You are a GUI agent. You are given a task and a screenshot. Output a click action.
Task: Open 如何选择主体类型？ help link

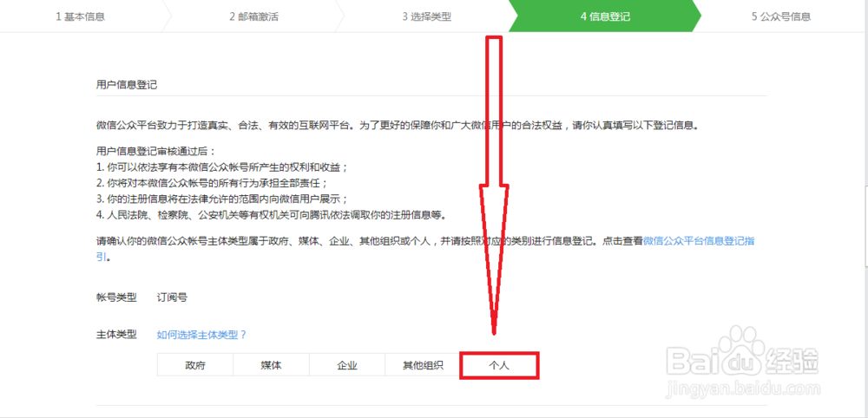click(x=201, y=335)
